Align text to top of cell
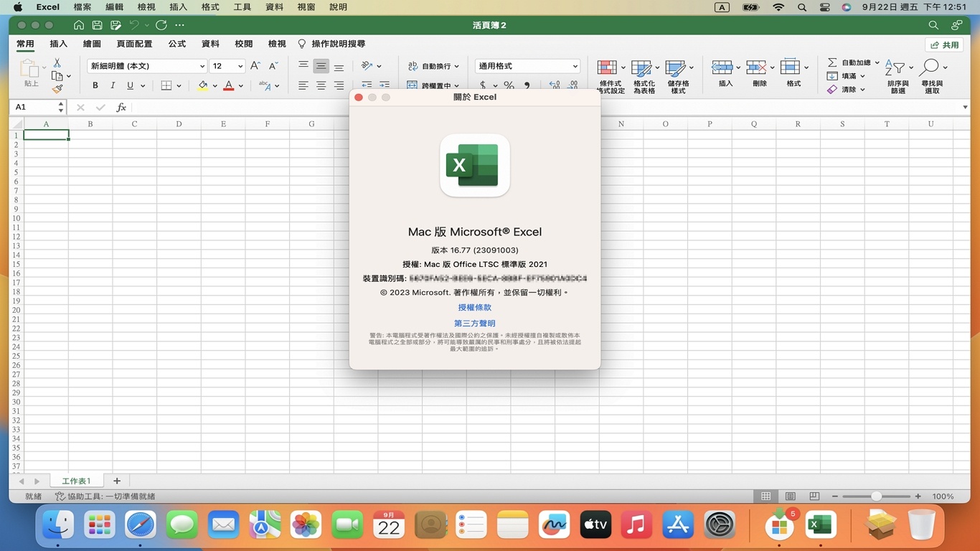The height and width of the screenshot is (551, 980). [x=303, y=66]
